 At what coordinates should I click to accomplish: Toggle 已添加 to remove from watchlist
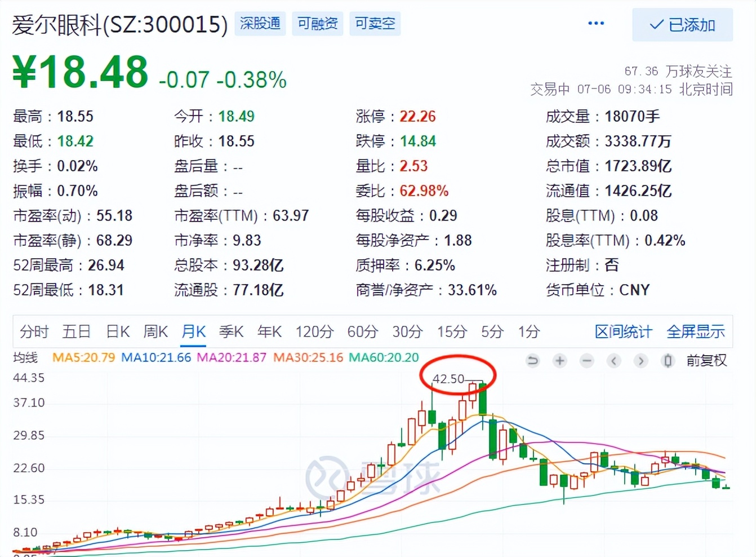coord(682,25)
